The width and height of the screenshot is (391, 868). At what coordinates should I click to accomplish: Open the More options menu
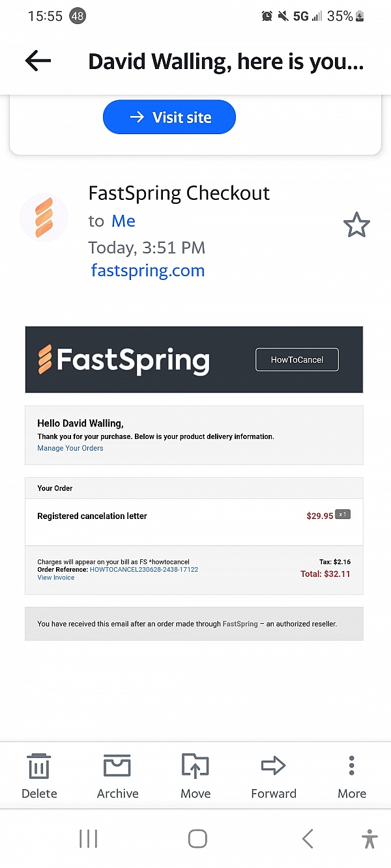click(352, 776)
